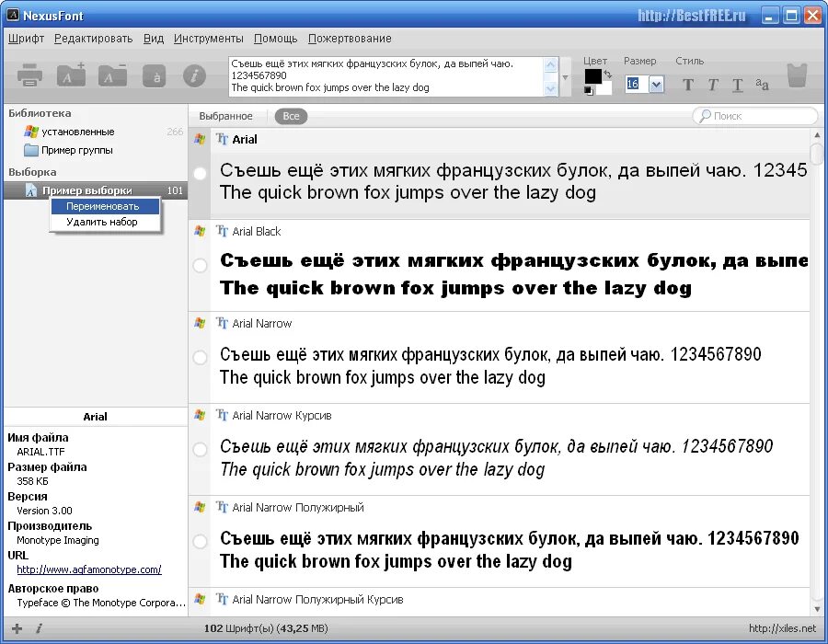
Task: Click TrueType icon next to Arial Narrow
Action: pyautogui.click(x=222, y=323)
